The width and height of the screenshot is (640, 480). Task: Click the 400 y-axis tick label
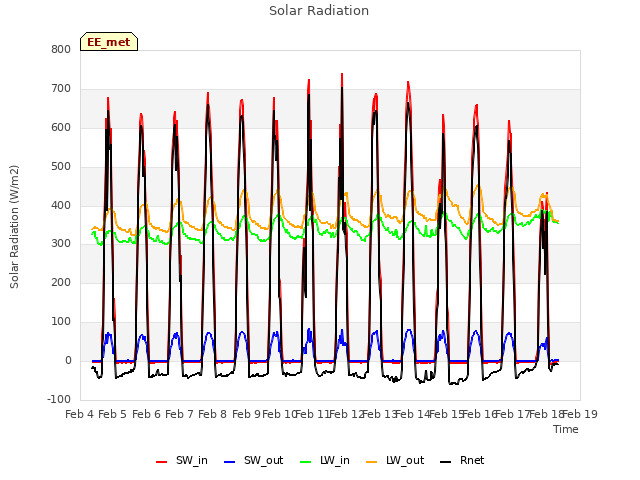61,205
